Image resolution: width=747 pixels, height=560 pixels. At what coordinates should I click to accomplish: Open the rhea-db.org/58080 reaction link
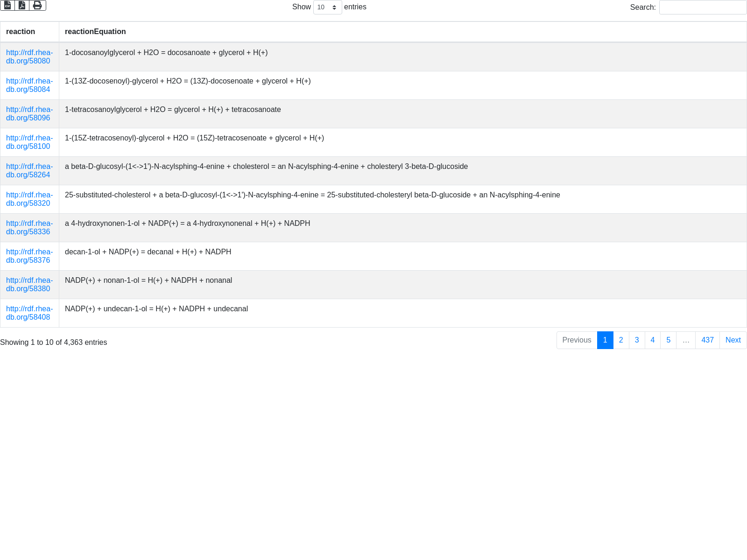pyautogui.click(x=29, y=57)
